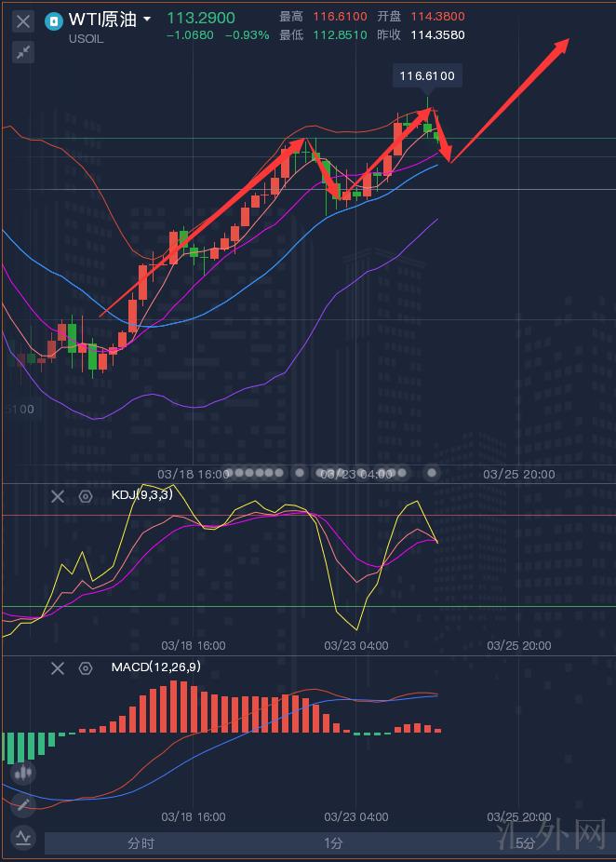Click the current price 113.2900
The width and height of the screenshot is (616, 862).
(201, 18)
